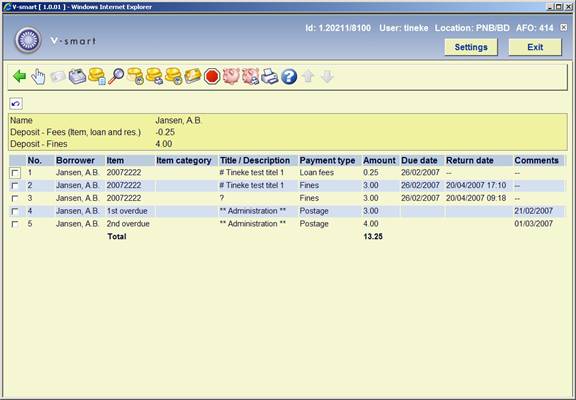Click the pointing hand select icon

39,77
